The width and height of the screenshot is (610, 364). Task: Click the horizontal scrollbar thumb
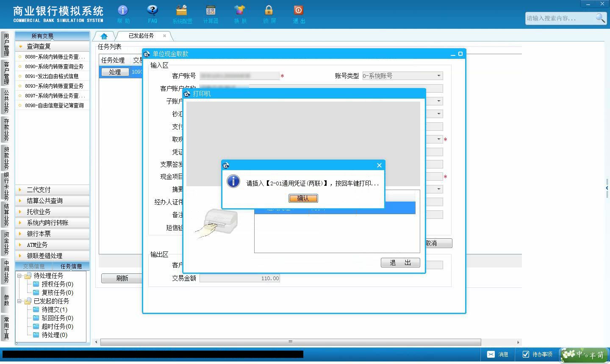pyautogui.click(x=290, y=342)
